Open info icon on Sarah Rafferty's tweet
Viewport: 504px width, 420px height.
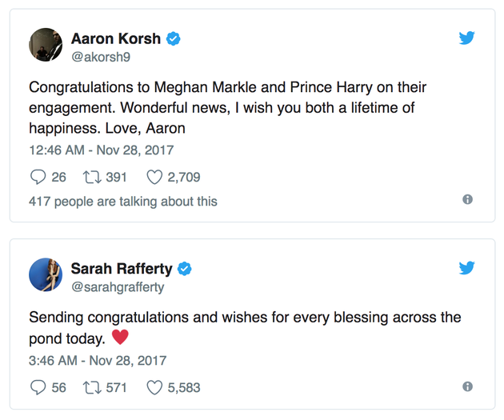(467, 386)
